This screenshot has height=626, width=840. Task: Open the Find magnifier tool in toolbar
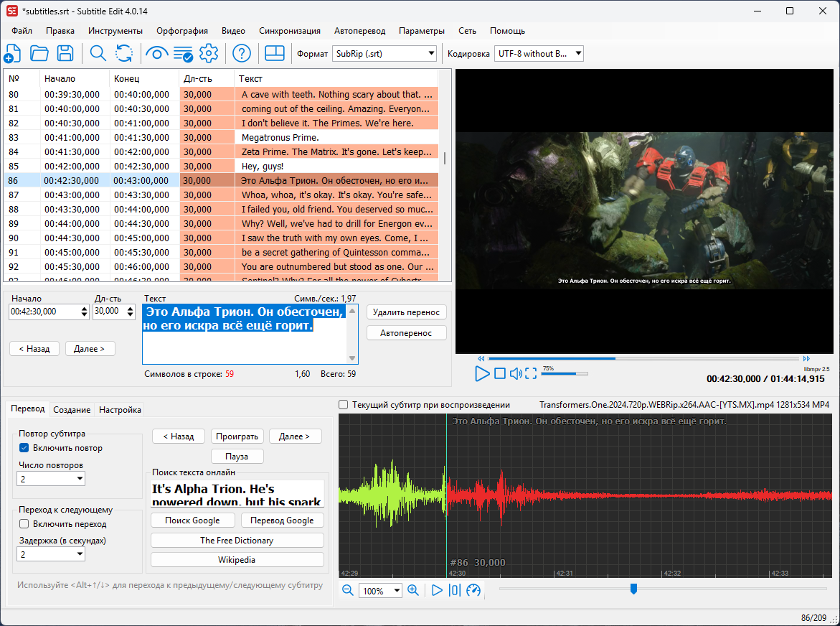coord(98,53)
